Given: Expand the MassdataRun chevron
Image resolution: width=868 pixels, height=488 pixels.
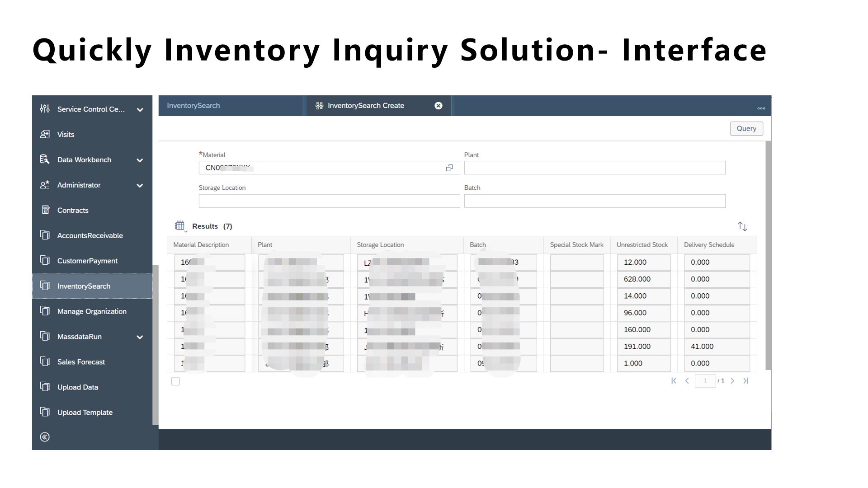Looking at the screenshot, I should click(140, 338).
